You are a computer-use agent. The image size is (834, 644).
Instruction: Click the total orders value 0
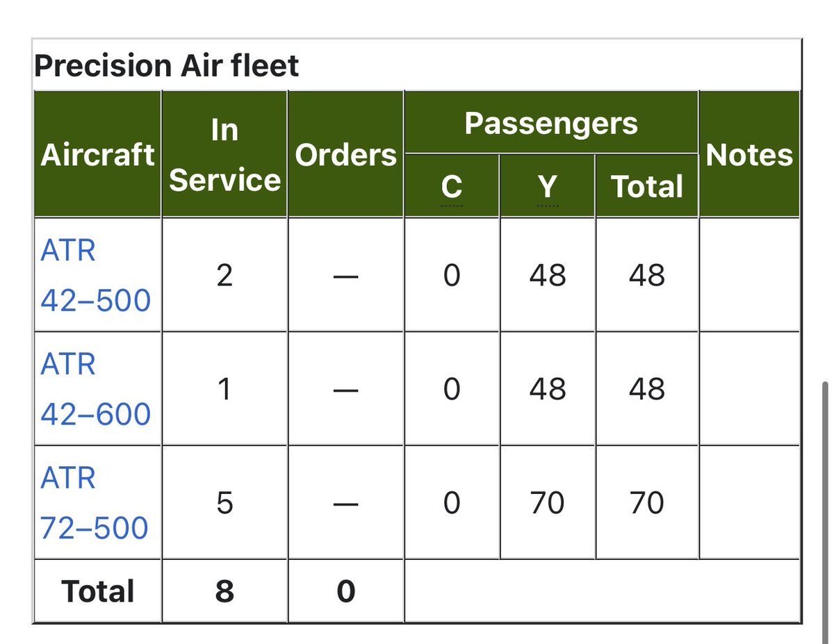click(x=345, y=591)
